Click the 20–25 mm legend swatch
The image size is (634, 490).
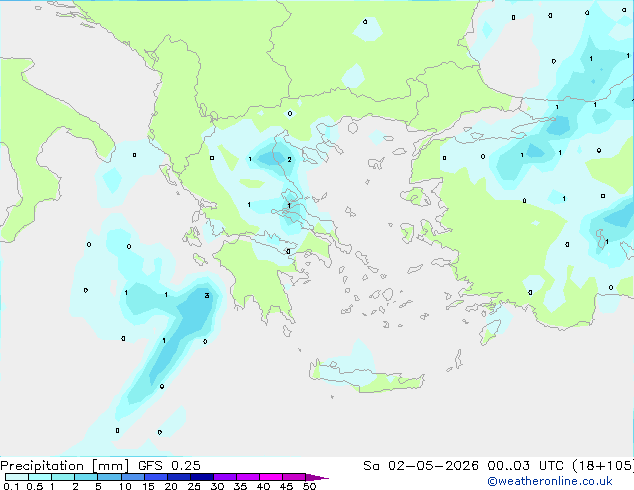click(179, 477)
